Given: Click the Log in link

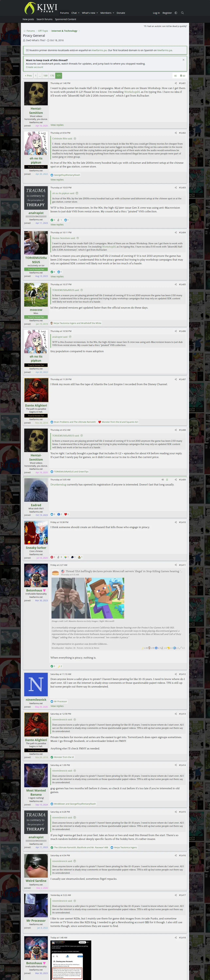Looking at the screenshot, I should click(156, 13).
